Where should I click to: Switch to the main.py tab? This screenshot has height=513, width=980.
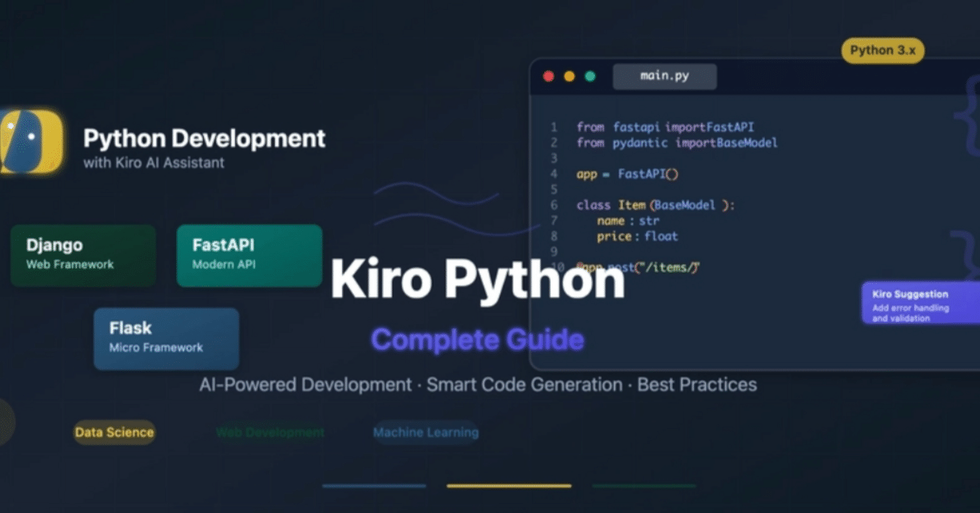coord(665,76)
